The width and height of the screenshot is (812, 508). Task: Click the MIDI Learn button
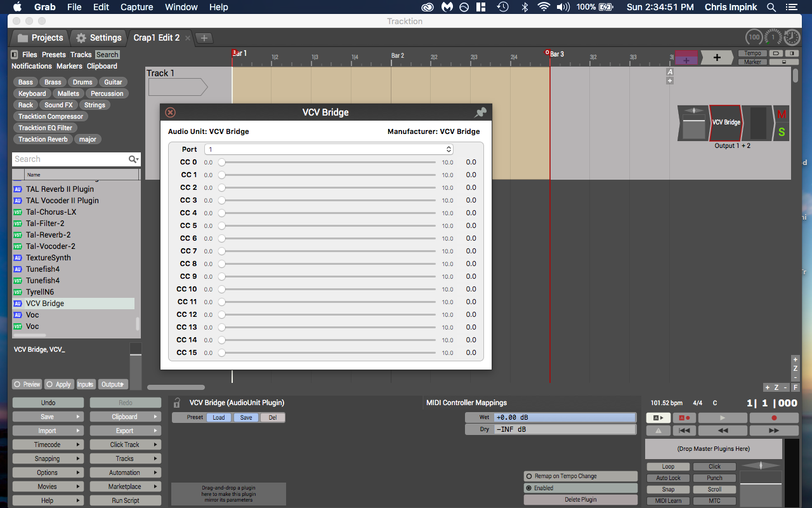point(668,500)
